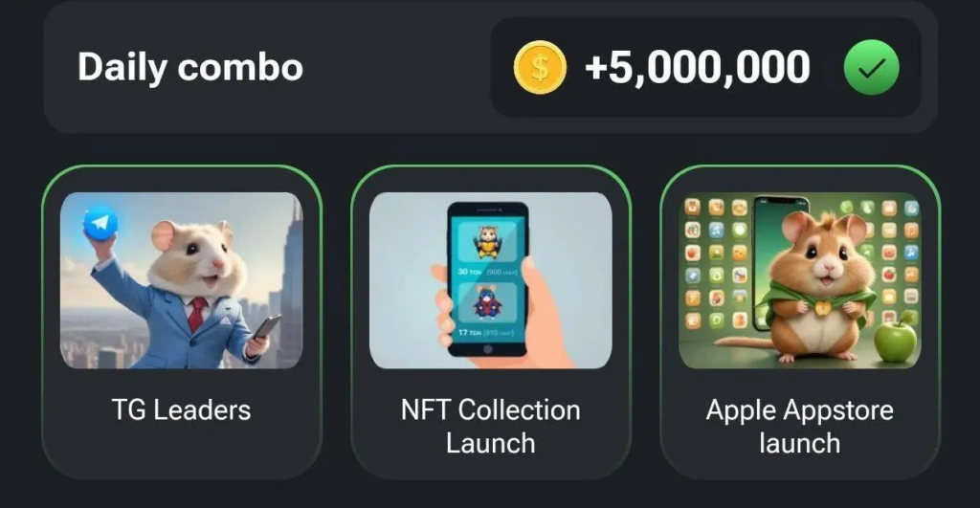Viewport: 980px width, 508px height.
Task: Click the NFT Collection Launch label text
Action: tap(491, 427)
